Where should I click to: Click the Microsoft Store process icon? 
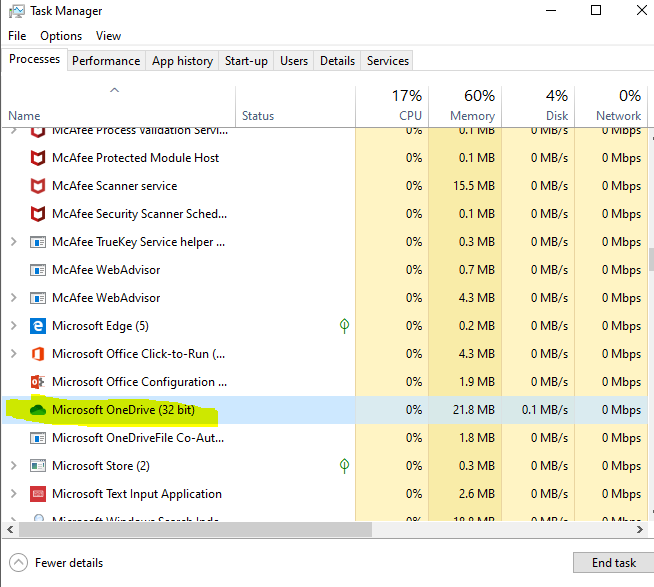(x=38, y=466)
